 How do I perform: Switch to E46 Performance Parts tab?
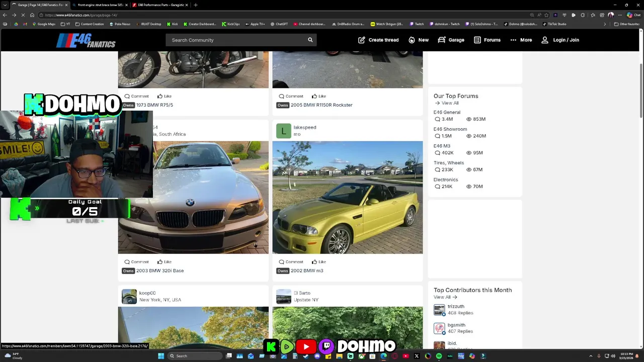[160, 5]
